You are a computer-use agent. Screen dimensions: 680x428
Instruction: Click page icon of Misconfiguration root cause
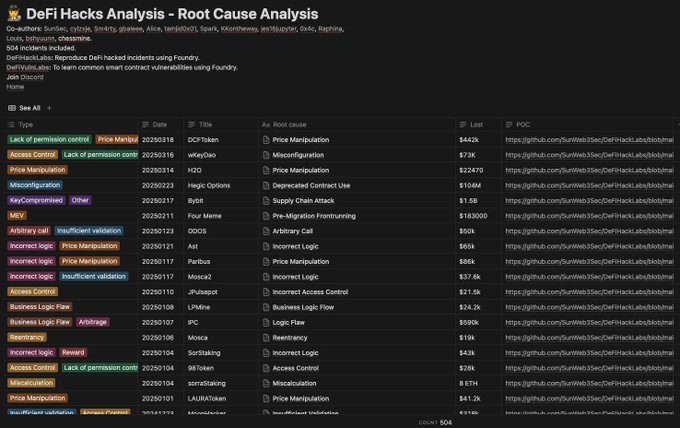pos(266,155)
